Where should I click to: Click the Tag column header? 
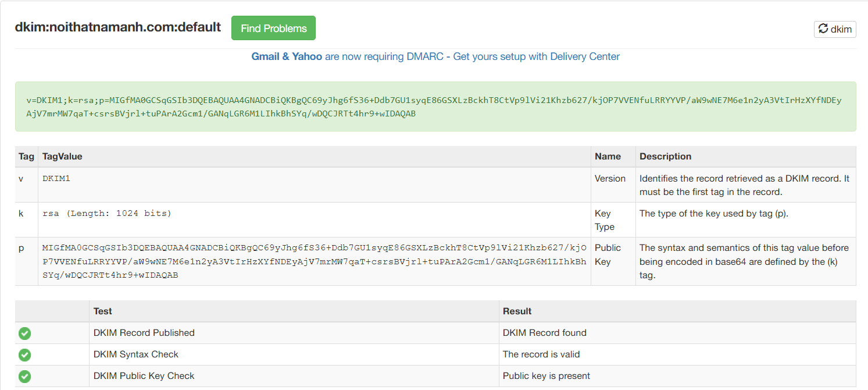pyautogui.click(x=26, y=157)
